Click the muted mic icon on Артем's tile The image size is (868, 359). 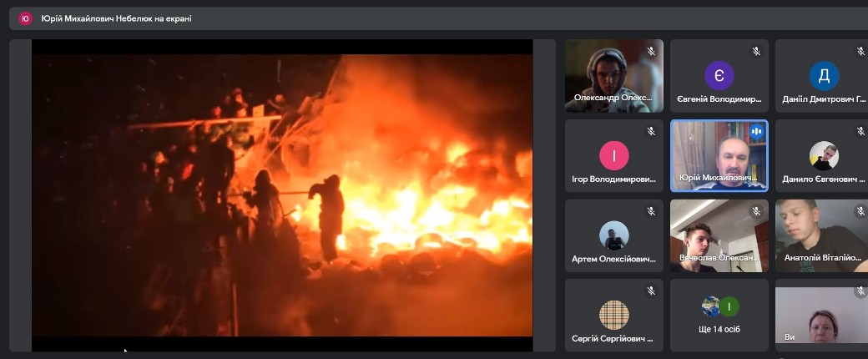pyautogui.click(x=651, y=212)
